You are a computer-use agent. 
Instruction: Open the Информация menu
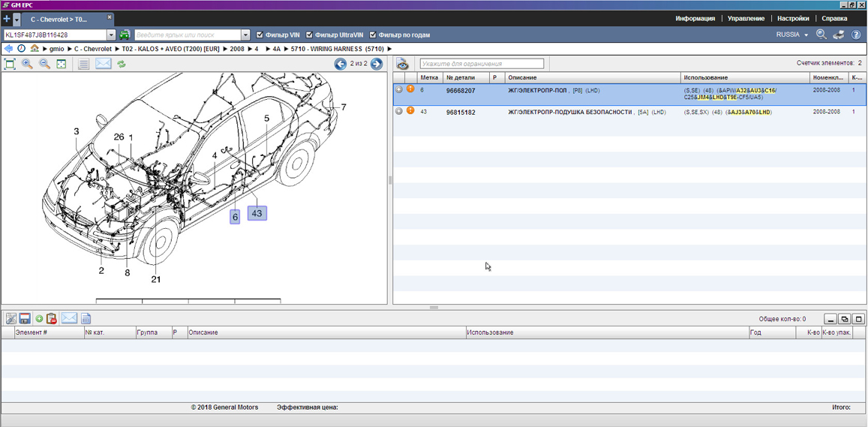(x=695, y=19)
